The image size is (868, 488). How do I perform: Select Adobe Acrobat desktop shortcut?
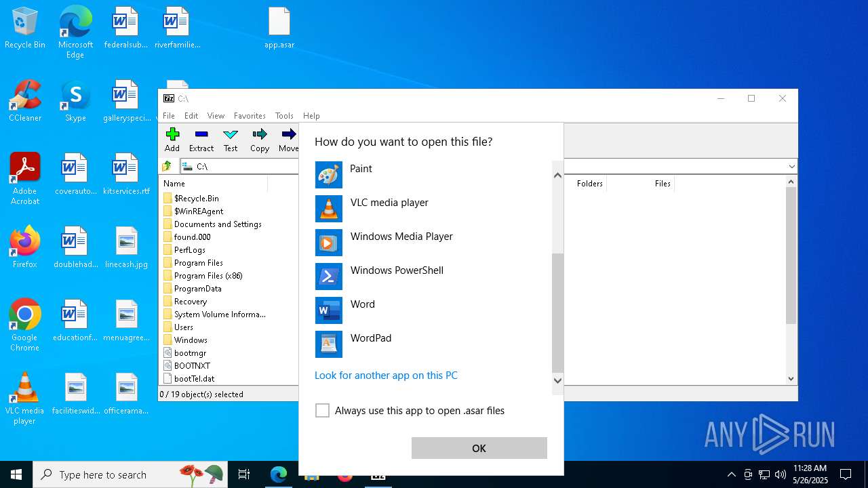(x=25, y=178)
